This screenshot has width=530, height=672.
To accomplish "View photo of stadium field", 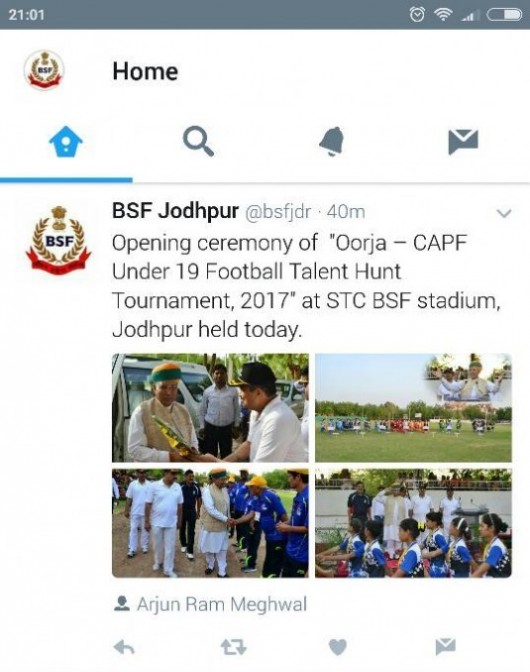I will point(413,408).
